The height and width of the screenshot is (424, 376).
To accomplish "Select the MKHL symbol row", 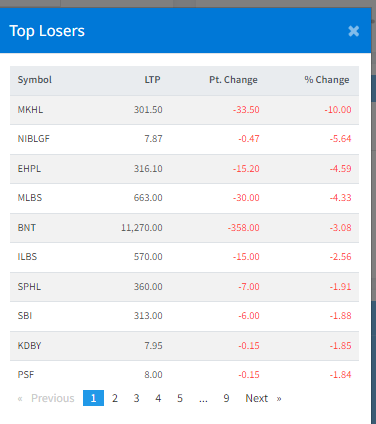I will click(184, 110).
